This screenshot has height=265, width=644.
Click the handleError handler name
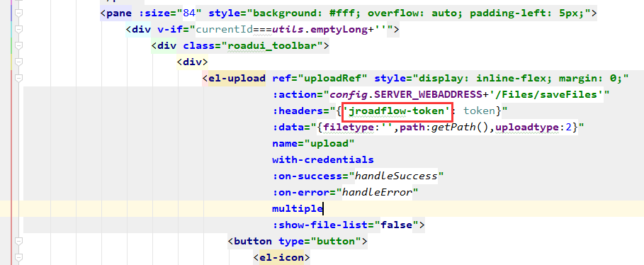[377, 192]
